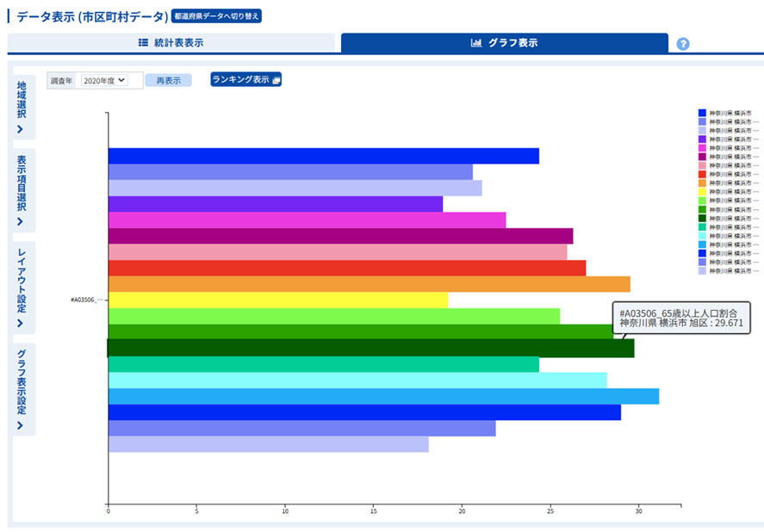Viewport: 764px width, 532px height.
Task: Click the help question mark icon
Action: point(683,44)
